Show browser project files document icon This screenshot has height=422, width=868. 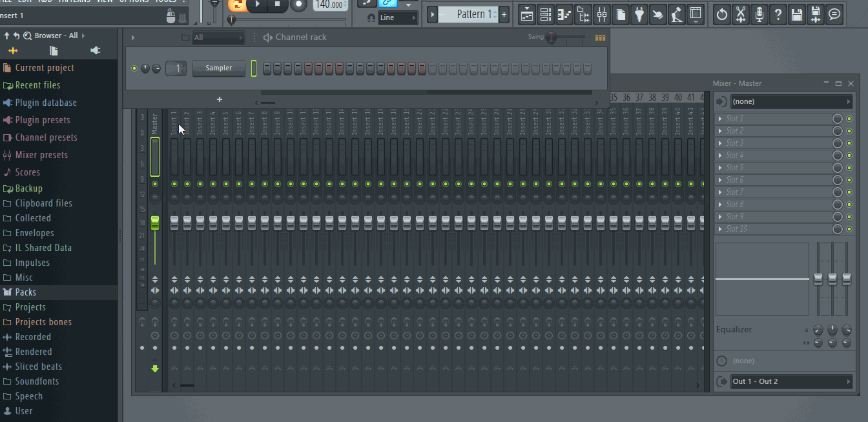(x=54, y=51)
